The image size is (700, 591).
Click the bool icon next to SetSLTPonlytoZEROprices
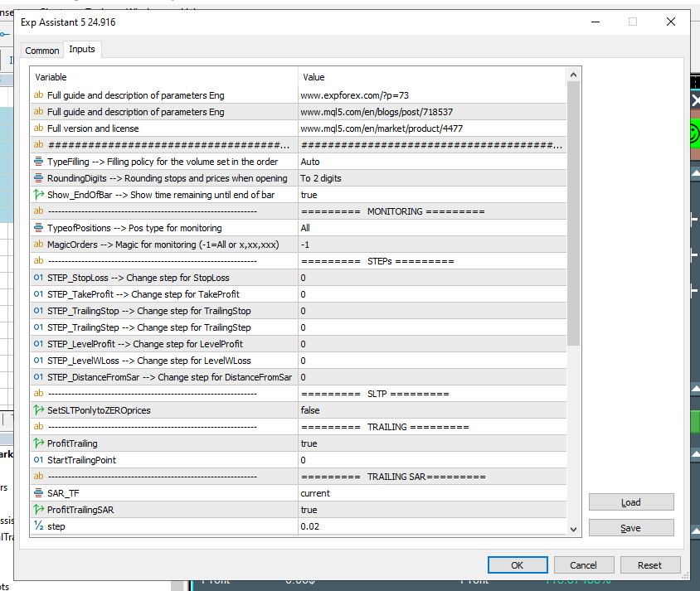coord(39,410)
